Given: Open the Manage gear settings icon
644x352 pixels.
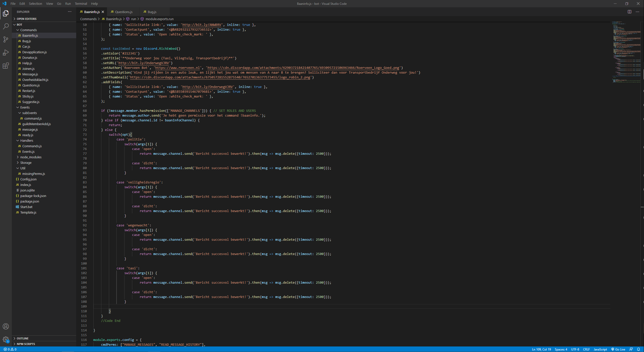Looking at the screenshot, I should click(6, 339).
